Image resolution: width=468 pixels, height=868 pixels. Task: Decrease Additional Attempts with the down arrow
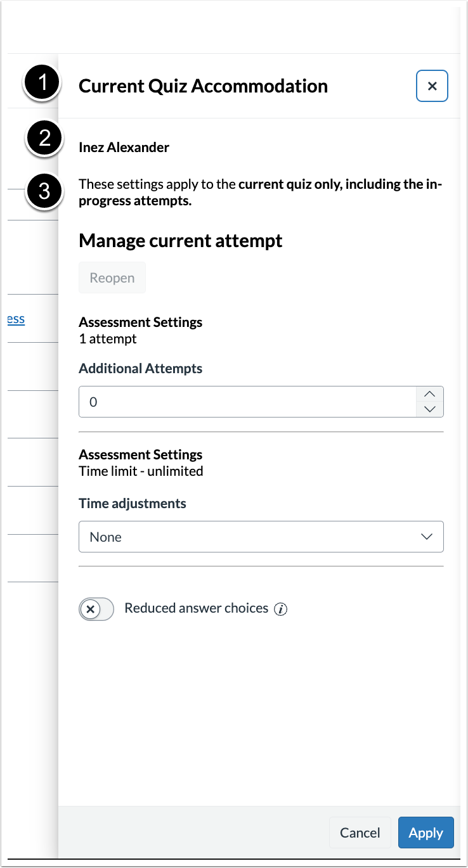(x=430, y=409)
